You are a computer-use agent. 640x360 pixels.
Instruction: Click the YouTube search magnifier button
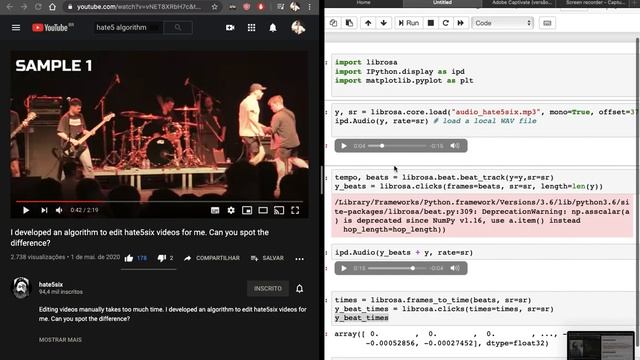178,27
